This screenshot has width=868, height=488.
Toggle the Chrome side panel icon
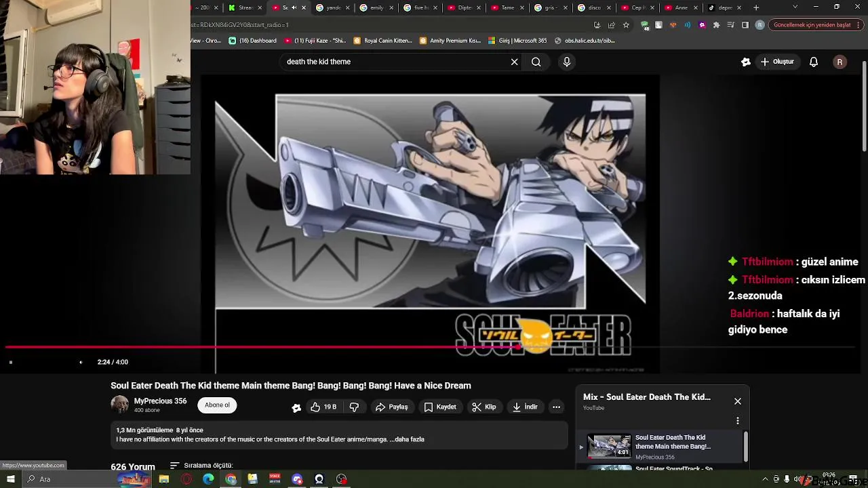coord(745,25)
